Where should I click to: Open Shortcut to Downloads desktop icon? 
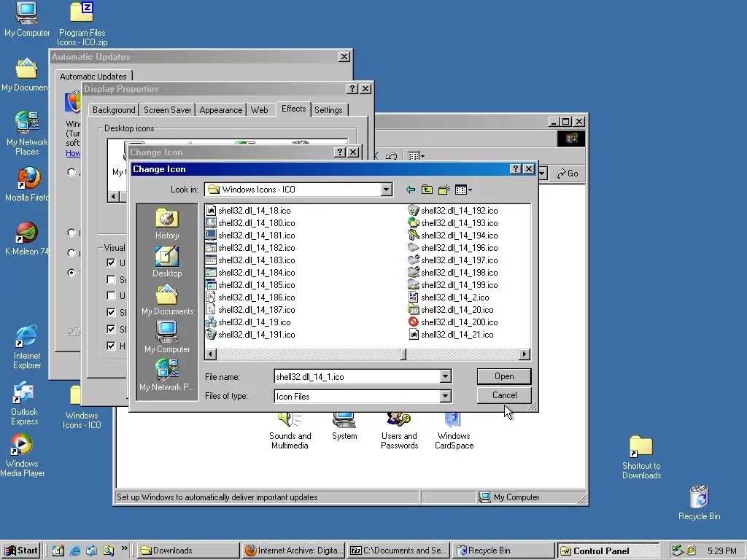coord(641,457)
